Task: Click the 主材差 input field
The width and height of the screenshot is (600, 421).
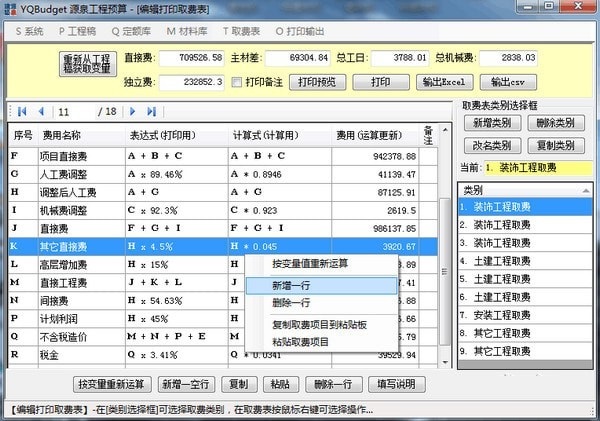Action: click(x=297, y=58)
